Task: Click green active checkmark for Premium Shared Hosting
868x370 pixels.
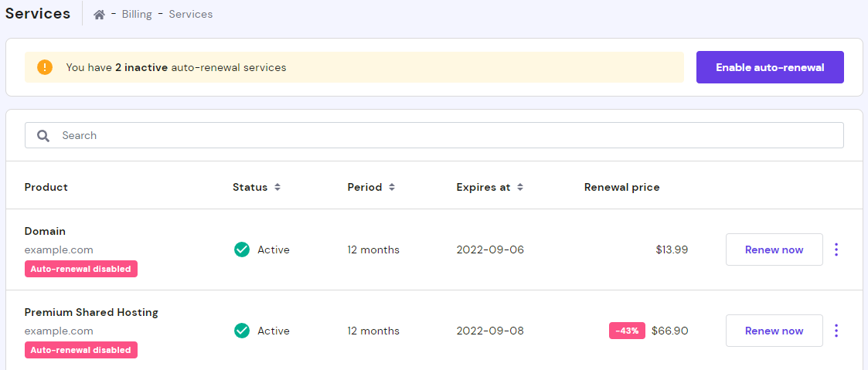Action: tap(242, 331)
